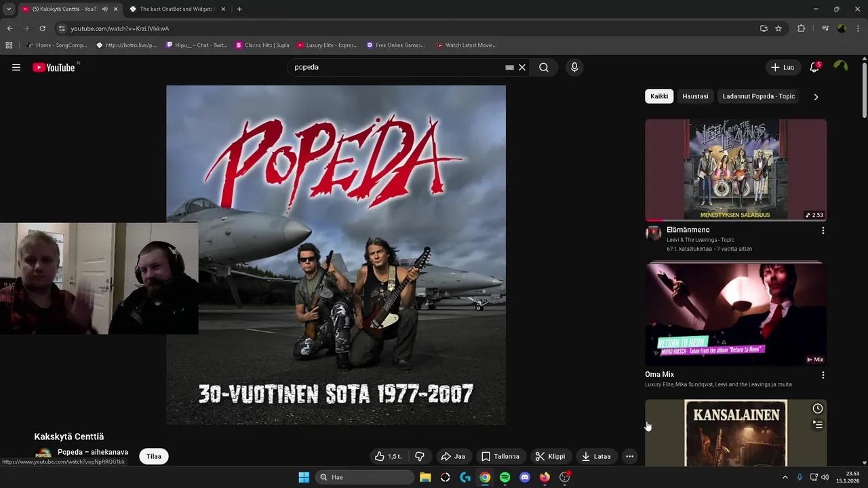Click the page scrollbar thumb
868x488 pixels.
point(864,90)
